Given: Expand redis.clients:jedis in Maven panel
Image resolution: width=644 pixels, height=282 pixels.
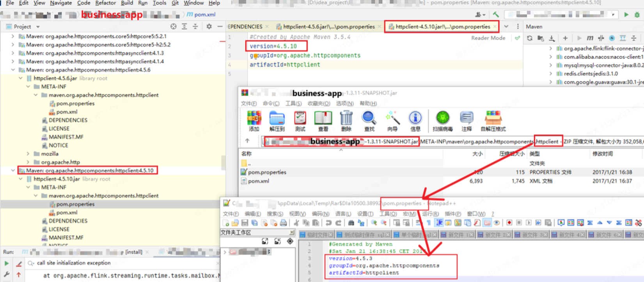Looking at the screenshot, I should point(551,74).
